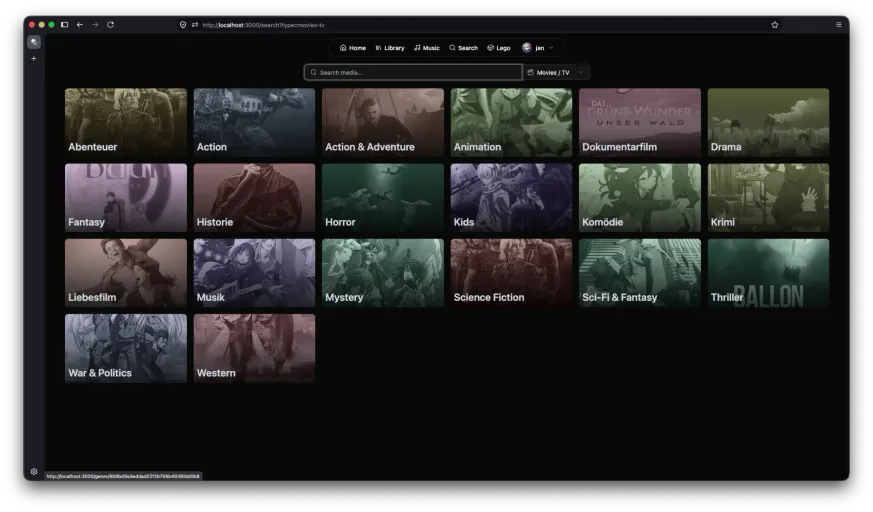Open the Drama genre card
This screenshot has width=873, height=512.
pyautogui.click(x=768, y=122)
